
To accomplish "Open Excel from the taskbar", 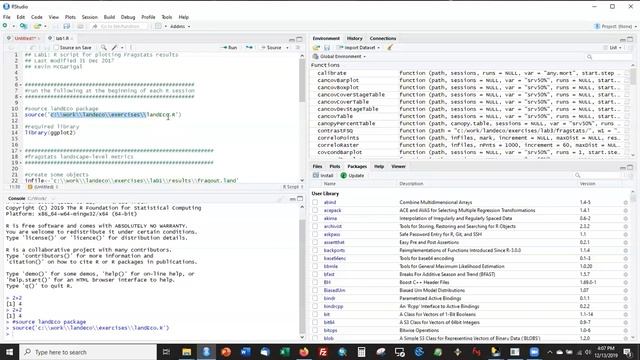I will [284, 352].
